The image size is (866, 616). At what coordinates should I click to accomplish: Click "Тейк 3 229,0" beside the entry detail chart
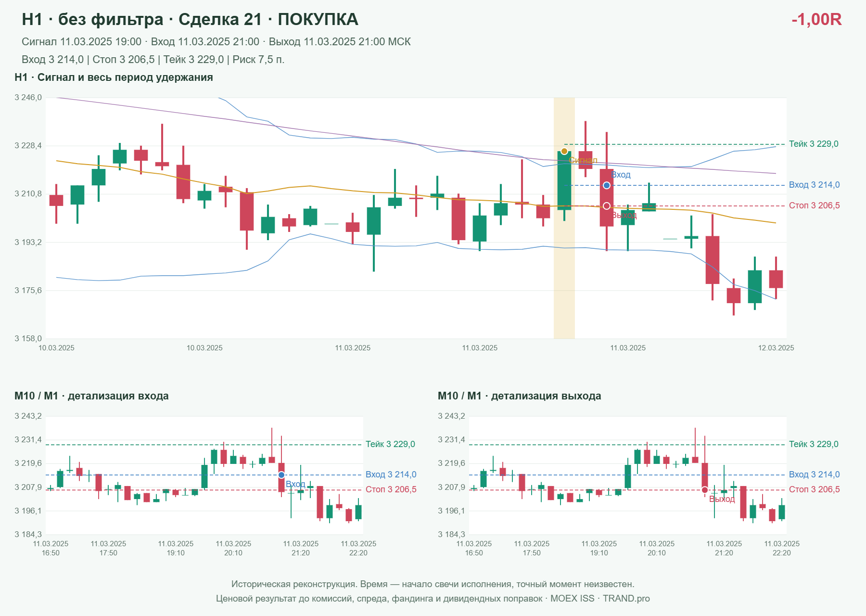(390, 444)
